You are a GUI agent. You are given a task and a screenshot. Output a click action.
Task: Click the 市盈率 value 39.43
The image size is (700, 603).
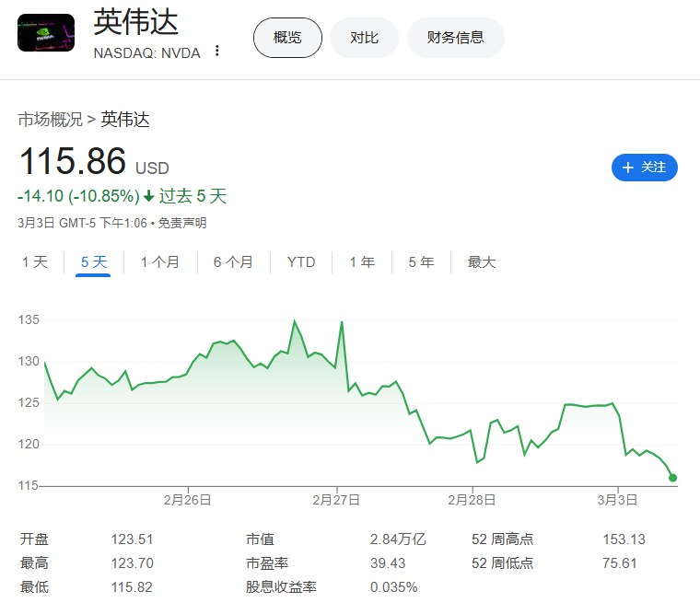388,563
